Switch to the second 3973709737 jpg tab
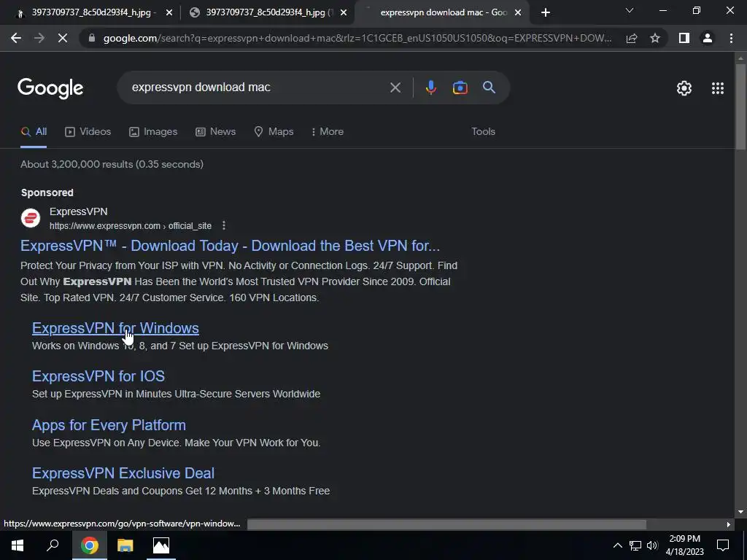The height and width of the screenshot is (560, 747). pos(267,13)
